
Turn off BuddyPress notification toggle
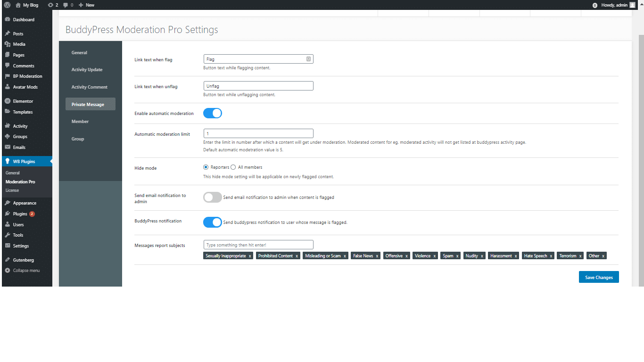213,222
